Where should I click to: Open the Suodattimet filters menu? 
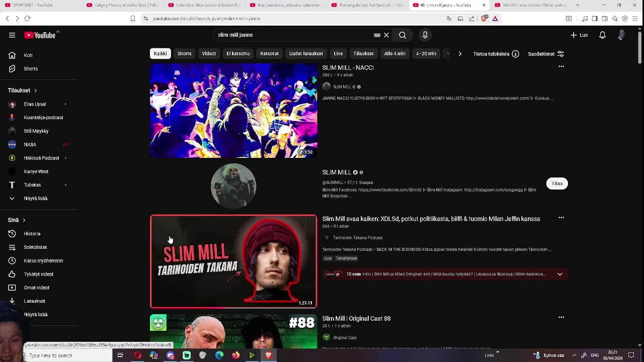(546, 54)
